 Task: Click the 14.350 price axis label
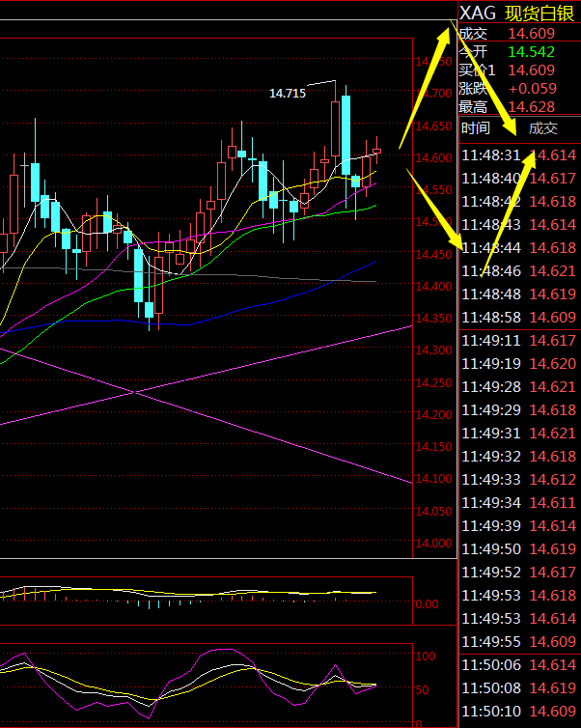pos(433,319)
